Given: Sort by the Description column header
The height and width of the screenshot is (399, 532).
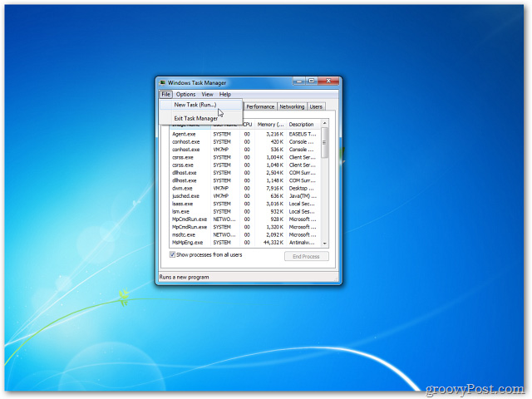Looking at the screenshot, I should tap(303, 125).
